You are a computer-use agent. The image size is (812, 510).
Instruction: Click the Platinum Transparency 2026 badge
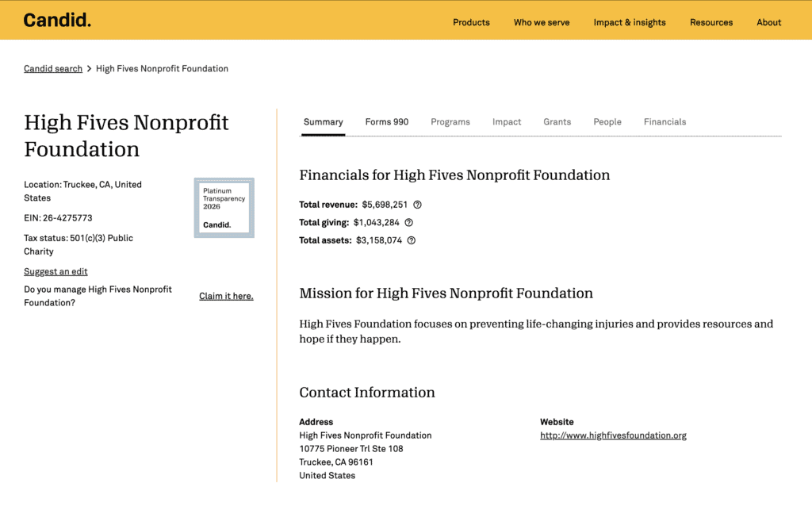224,208
